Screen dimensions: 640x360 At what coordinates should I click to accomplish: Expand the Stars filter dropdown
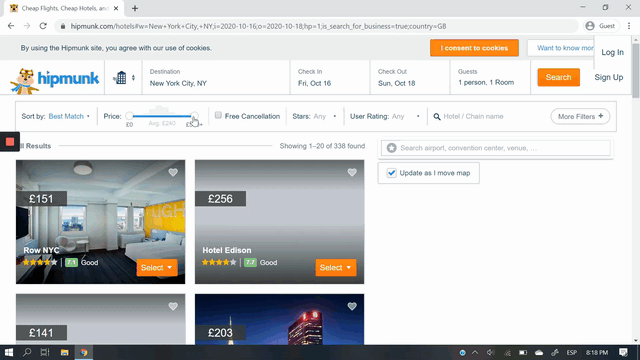point(325,116)
